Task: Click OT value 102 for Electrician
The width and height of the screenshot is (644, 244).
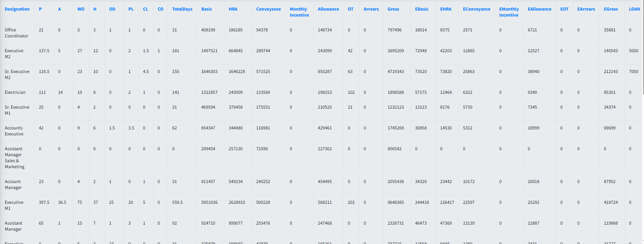Action: [x=351, y=92]
